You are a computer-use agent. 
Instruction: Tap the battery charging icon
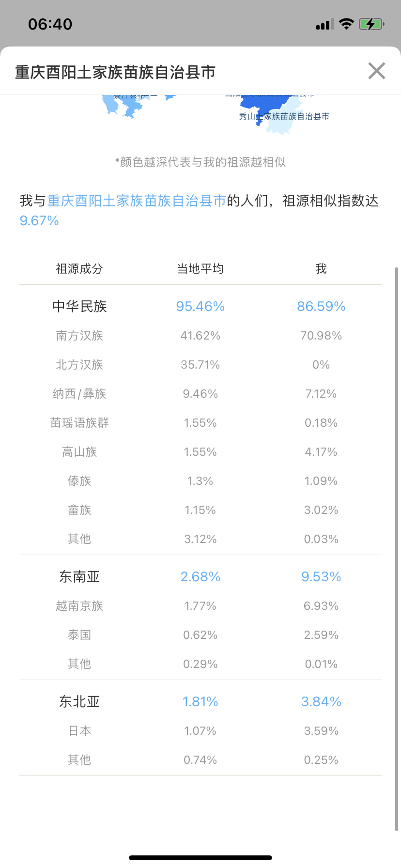tap(371, 24)
